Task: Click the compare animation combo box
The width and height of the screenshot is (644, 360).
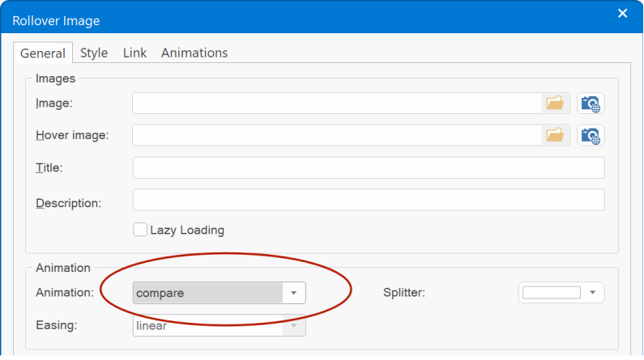Action: point(219,293)
